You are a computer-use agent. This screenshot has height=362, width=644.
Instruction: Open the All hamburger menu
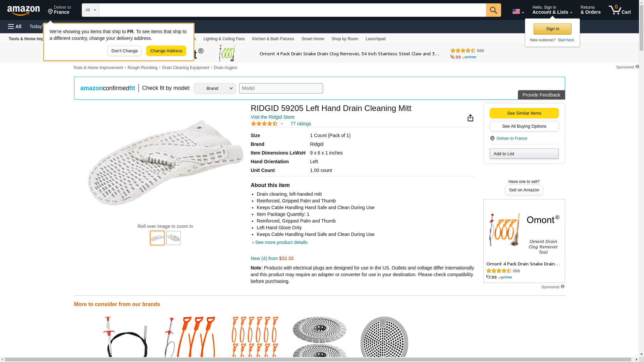tap(15, 26)
